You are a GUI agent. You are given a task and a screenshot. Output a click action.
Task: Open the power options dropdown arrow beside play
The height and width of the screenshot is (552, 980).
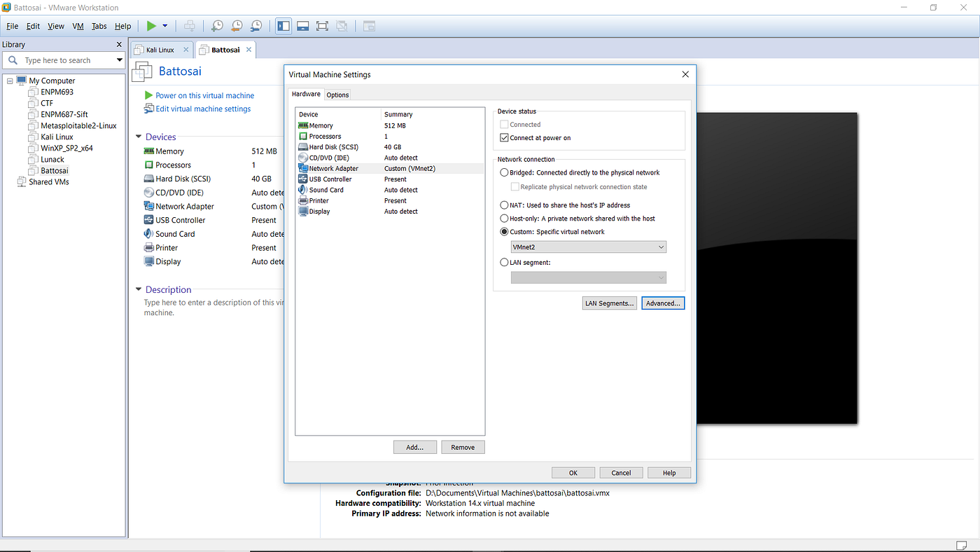click(165, 26)
